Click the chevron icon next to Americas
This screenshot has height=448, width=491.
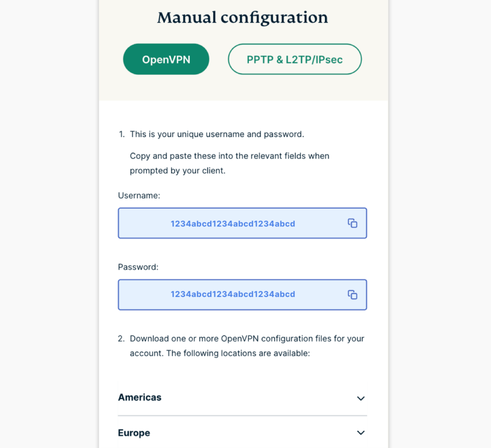coord(361,398)
